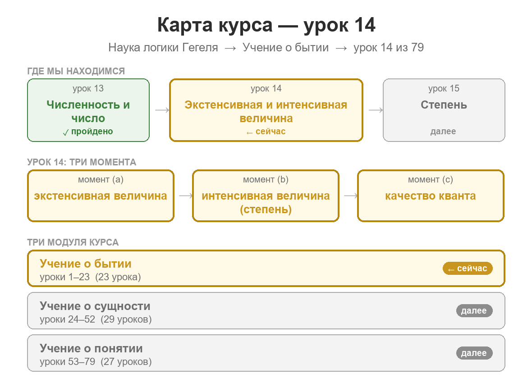532x392 pixels.
Task: Select moment (a) экстенсивная величина
Action: (x=101, y=196)
